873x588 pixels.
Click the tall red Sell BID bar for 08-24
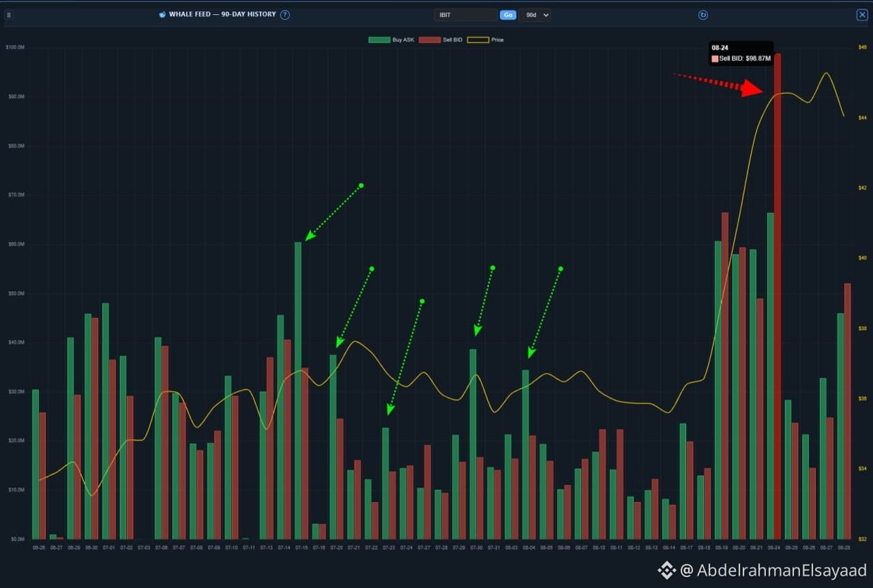(778, 296)
